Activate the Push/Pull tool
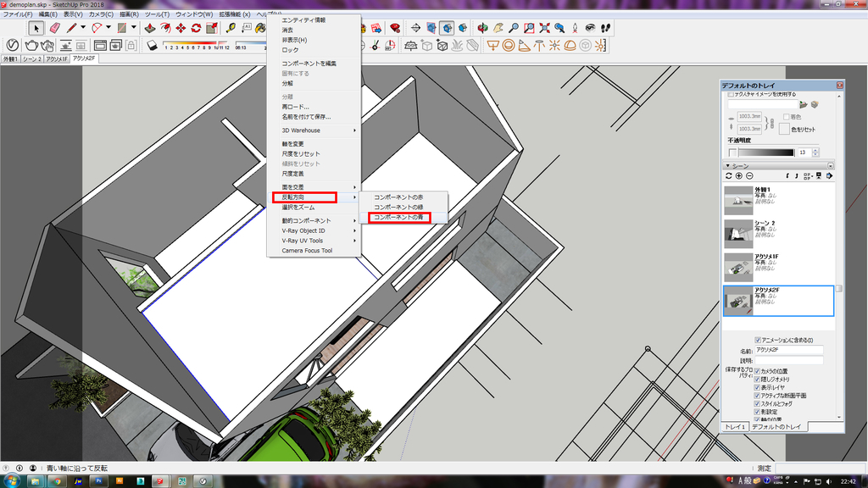868x488 pixels. [150, 28]
